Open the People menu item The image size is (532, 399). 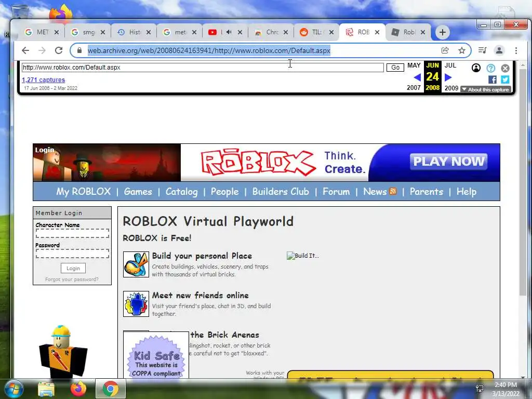click(x=224, y=191)
